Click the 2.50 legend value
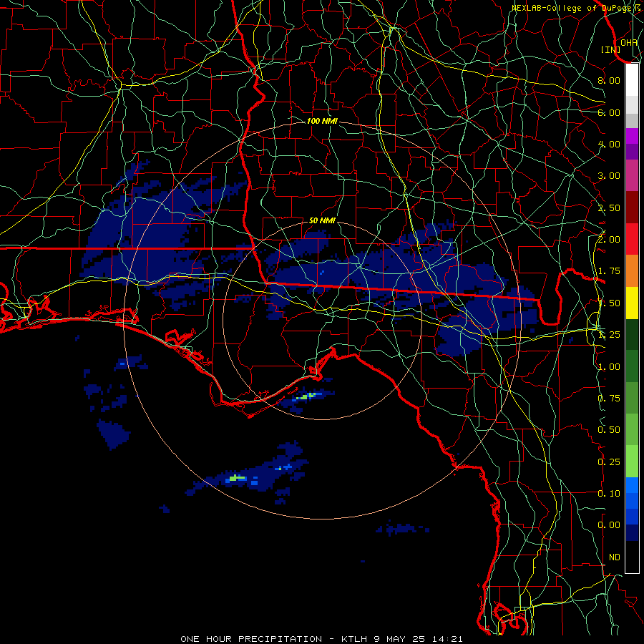The height and width of the screenshot is (644, 644). (x=609, y=208)
